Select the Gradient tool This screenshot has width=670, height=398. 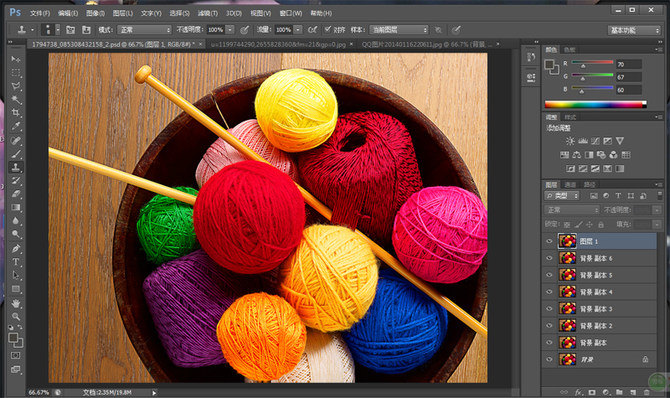[16, 208]
